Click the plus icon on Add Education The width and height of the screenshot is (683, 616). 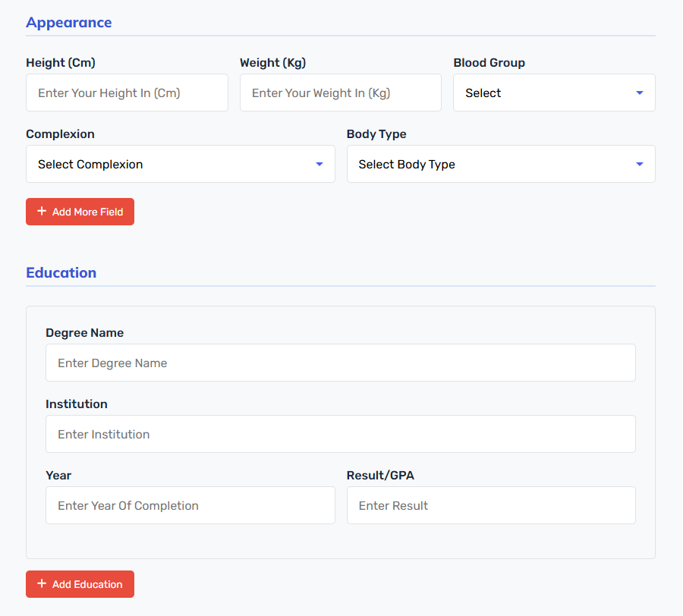coord(42,584)
